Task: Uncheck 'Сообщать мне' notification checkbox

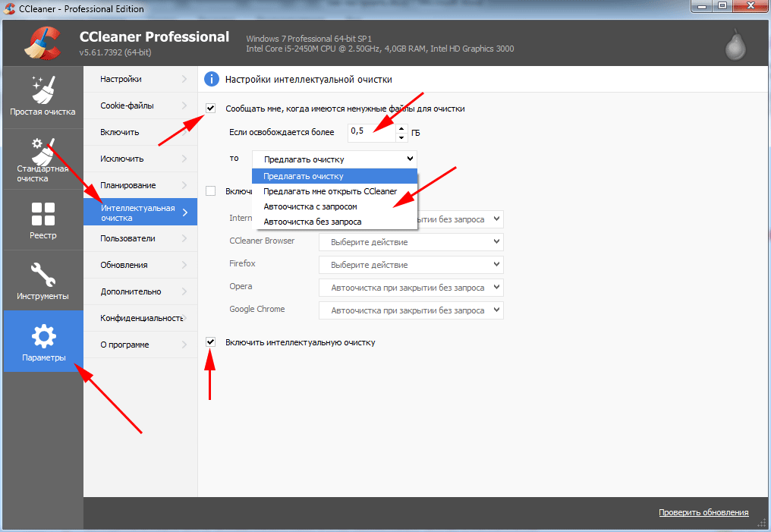Action: (211, 109)
